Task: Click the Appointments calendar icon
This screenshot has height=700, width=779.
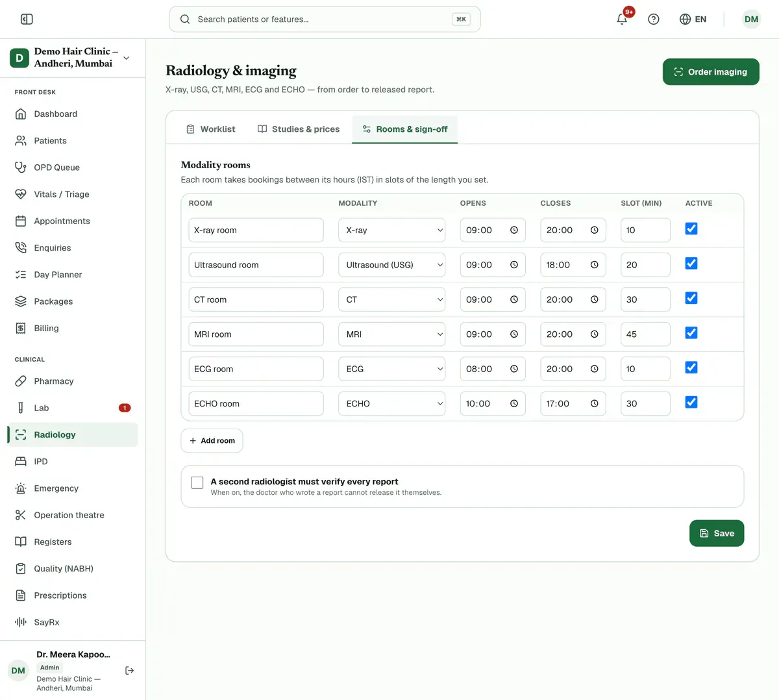Action: 21,221
